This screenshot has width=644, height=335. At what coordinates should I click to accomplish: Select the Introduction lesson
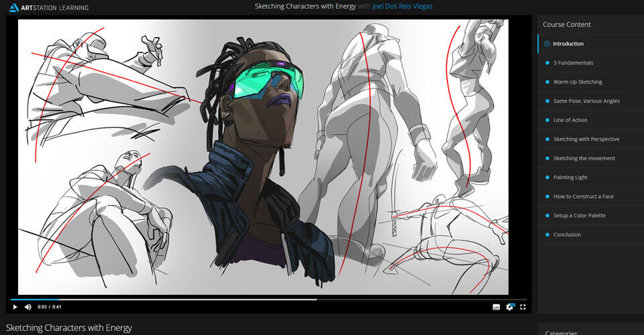(568, 44)
